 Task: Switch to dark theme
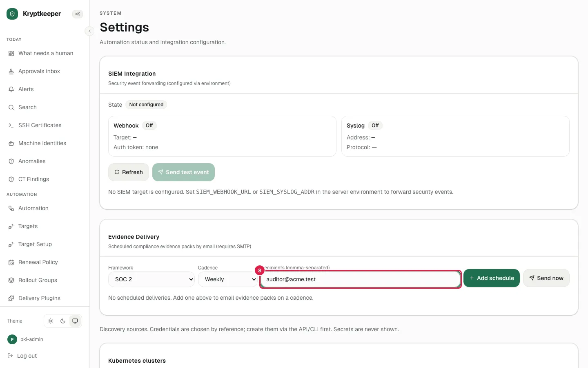pyautogui.click(x=63, y=321)
